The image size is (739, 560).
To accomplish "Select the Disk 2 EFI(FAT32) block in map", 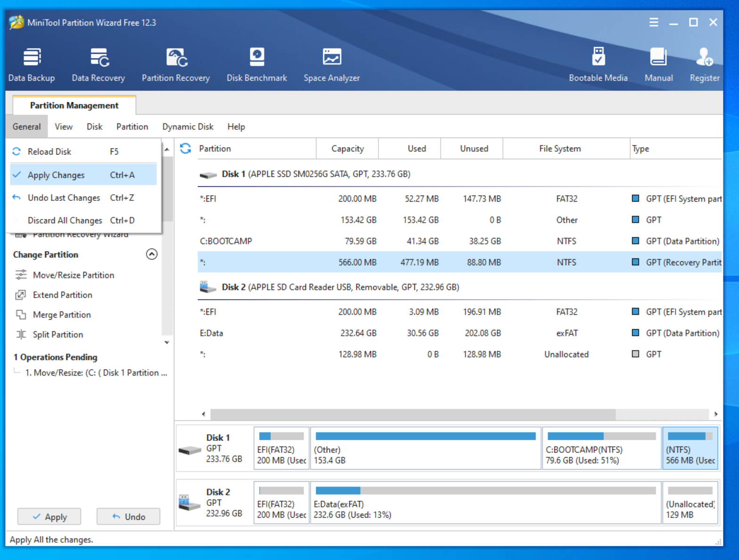I will tap(281, 502).
